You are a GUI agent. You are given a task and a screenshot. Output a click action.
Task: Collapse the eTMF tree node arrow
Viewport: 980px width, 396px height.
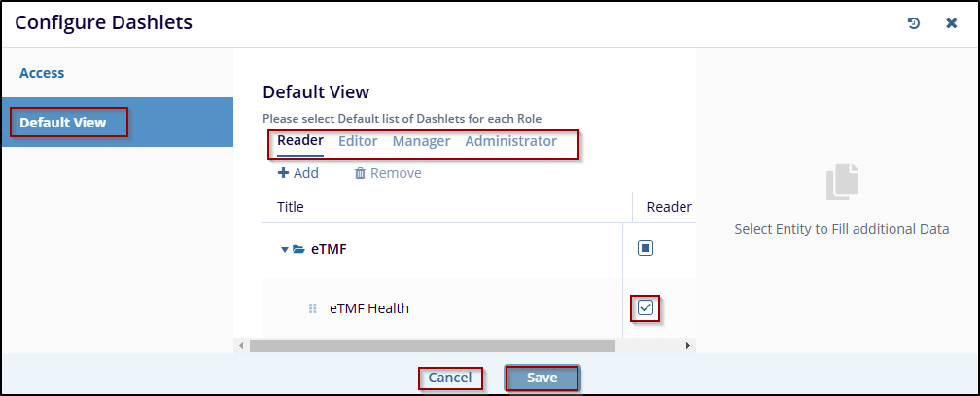pos(285,249)
